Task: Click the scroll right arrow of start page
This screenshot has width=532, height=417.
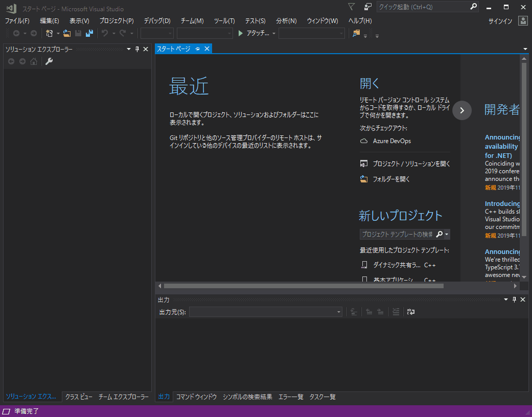Action: pos(515,286)
